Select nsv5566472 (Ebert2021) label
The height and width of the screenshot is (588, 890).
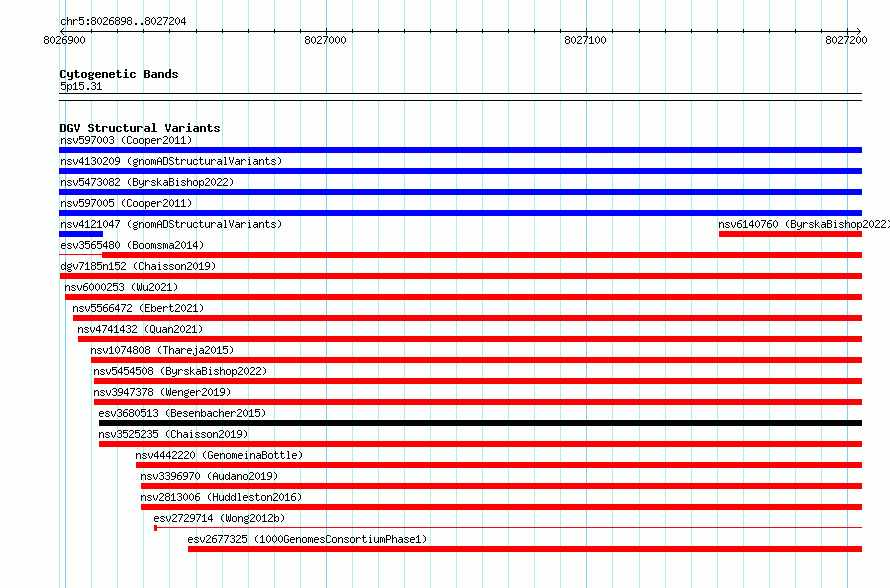tap(138, 308)
